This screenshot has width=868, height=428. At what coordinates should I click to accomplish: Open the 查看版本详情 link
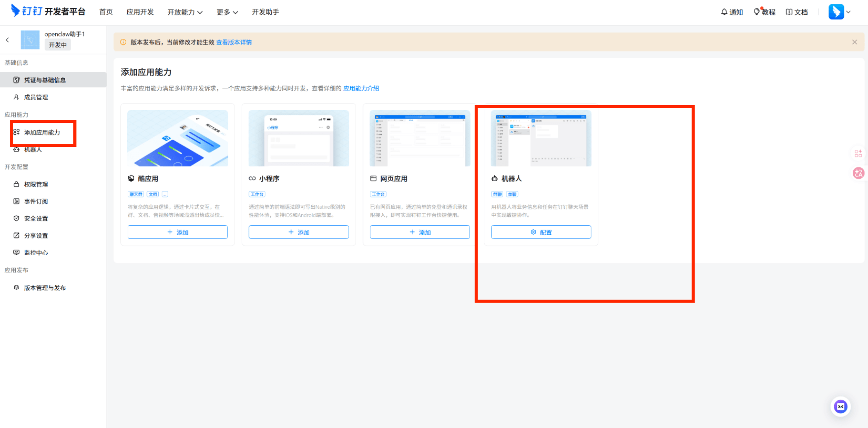pos(234,42)
